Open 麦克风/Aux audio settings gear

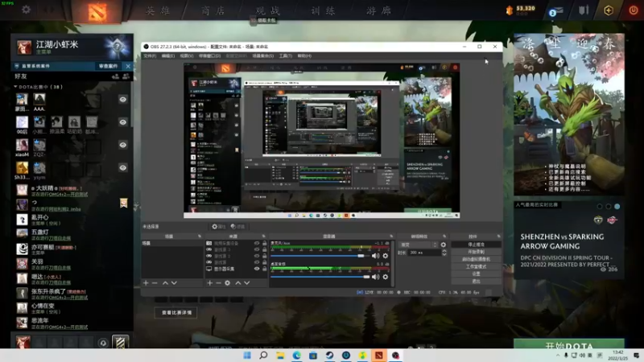click(386, 256)
